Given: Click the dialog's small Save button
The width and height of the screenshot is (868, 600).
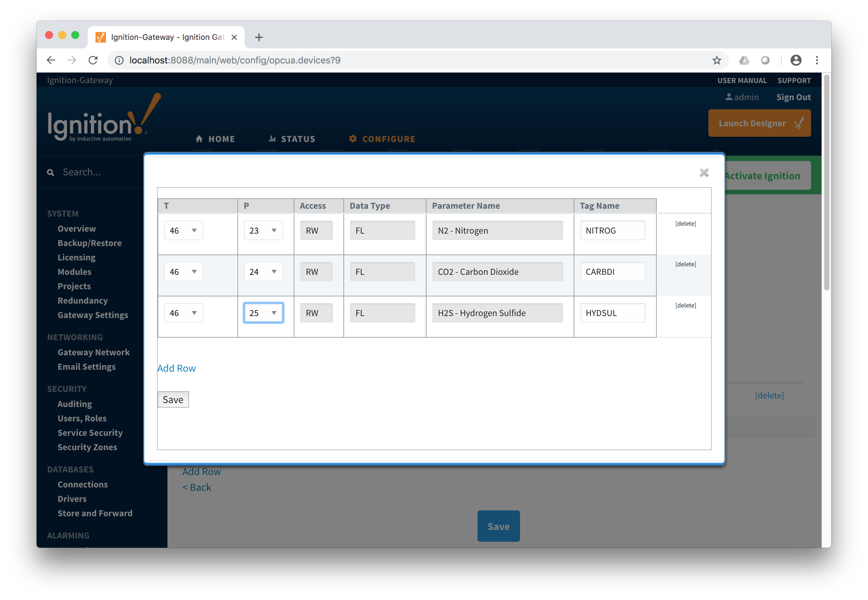Looking at the screenshot, I should (173, 399).
